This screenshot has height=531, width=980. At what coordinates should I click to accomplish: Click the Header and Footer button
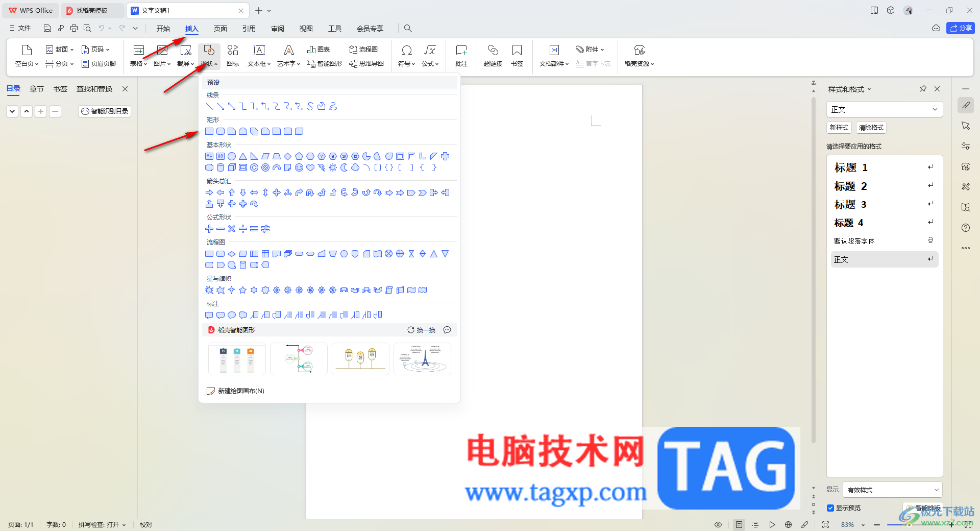click(x=99, y=64)
